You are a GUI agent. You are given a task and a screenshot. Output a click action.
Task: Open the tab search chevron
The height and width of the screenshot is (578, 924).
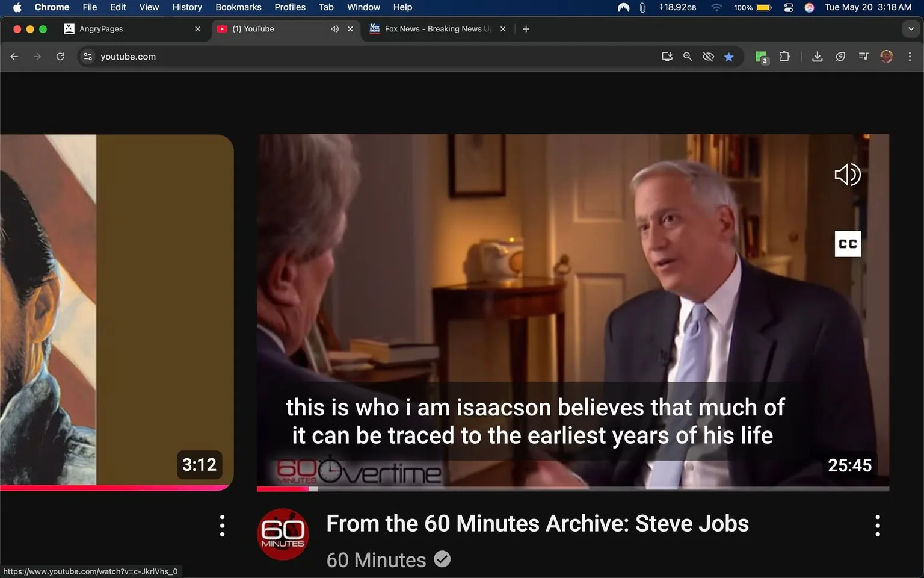click(x=910, y=28)
